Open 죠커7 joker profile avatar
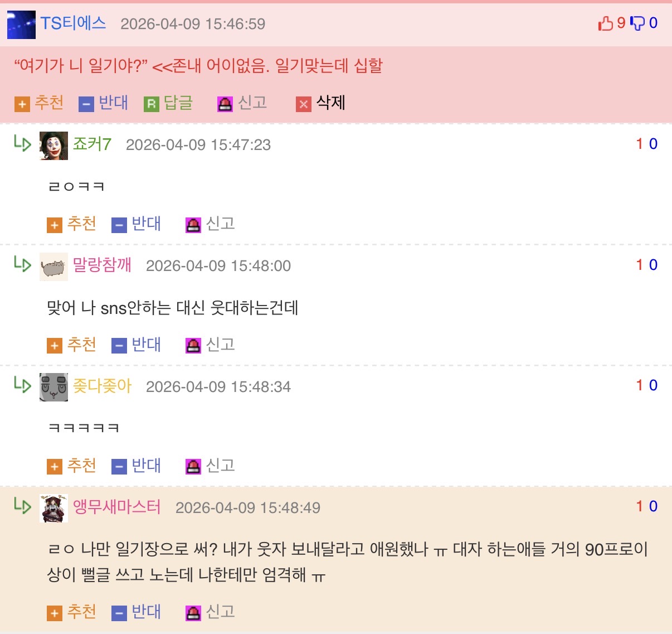The width and height of the screenshot is (672, 634). tap(53, 146)
